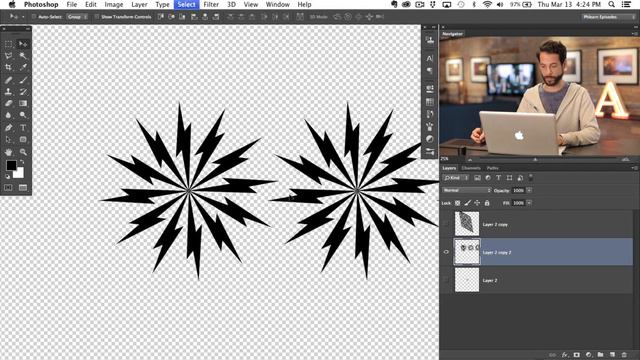Image resolution: width=640 pixels, height=360 pixels.
Task: Select the Zoom tool
Action: click(23, 152)
